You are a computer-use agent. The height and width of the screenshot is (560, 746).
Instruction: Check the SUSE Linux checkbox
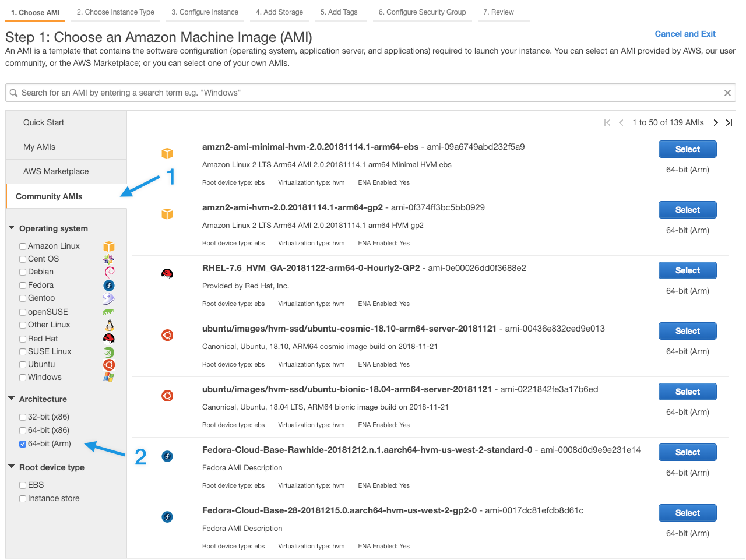pyautogui.click(x=23, y=352)
